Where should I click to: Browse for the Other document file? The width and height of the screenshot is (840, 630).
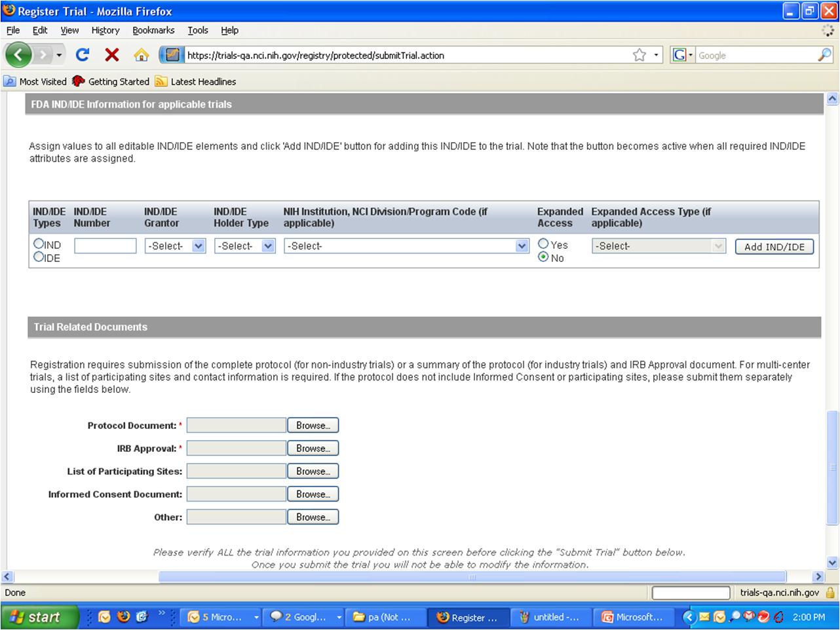[313, 517]
